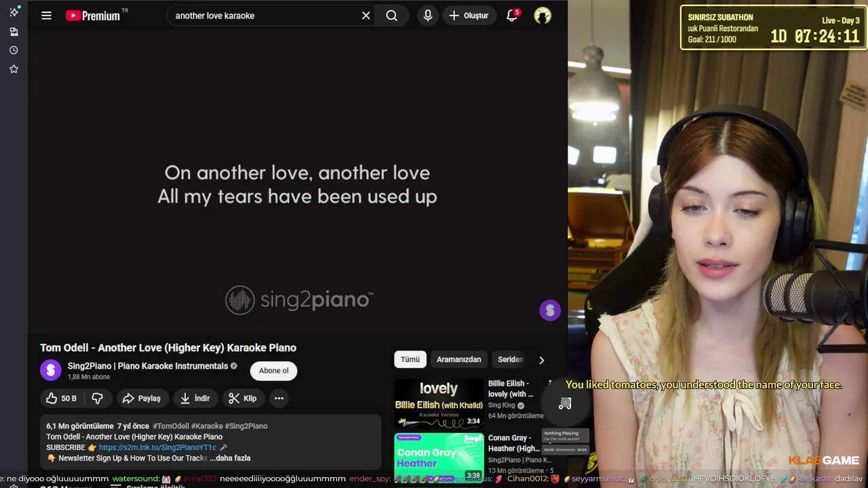Click the 1,88 Mn abone subscriber count
This screenshot has height=488, width=868.
88,377
